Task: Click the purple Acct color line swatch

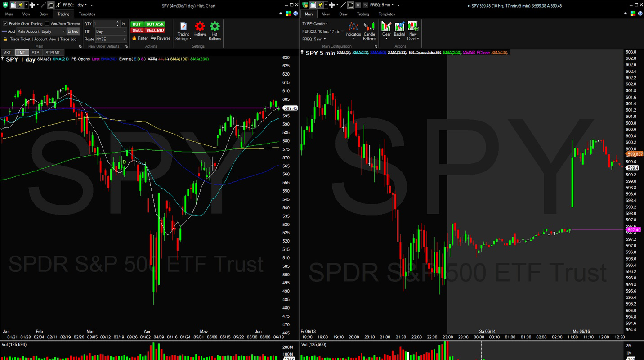Action: click(x=4, y=31)
